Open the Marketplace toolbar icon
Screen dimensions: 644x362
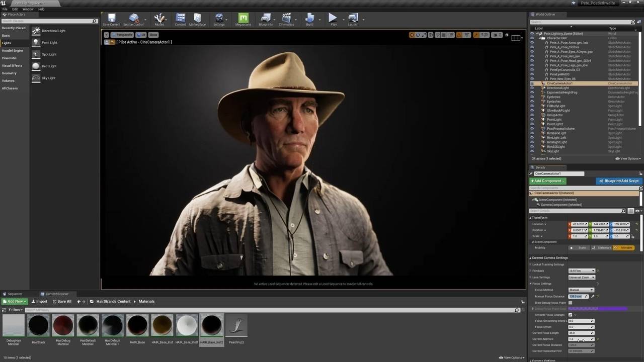(x=197, y=19)
